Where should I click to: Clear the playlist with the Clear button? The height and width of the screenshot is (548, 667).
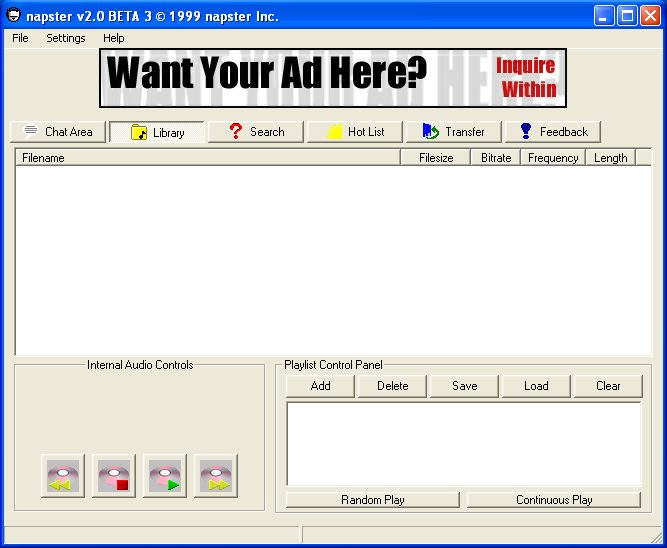point(608,386)
